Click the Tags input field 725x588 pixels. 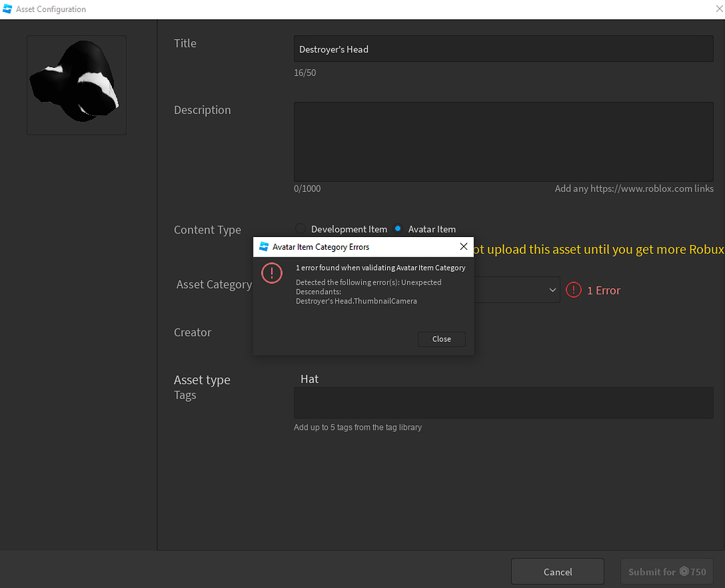click(503, 403)
